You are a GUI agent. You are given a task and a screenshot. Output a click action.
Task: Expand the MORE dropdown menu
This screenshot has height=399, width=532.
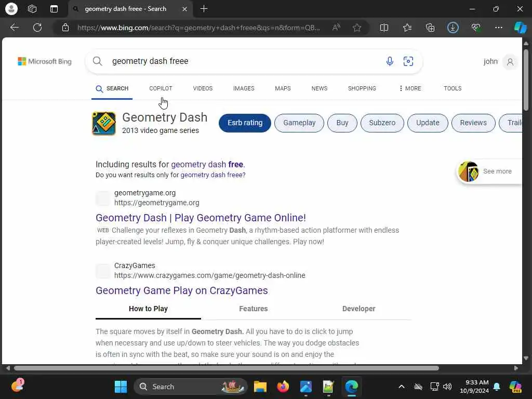pos(410,88)
